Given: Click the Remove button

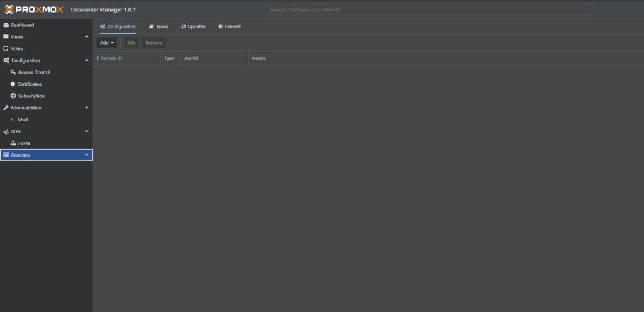Looking at the screenshot, I should coord(153,43).
